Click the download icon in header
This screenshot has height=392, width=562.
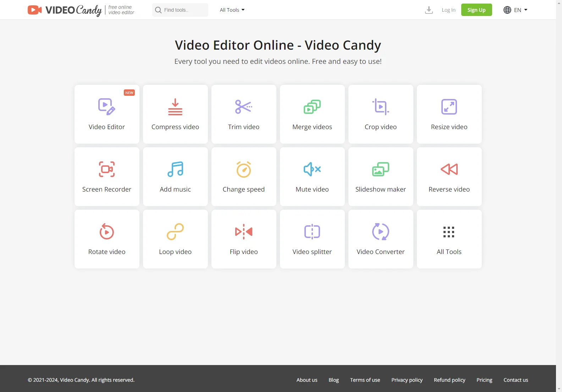coord(429,10)
